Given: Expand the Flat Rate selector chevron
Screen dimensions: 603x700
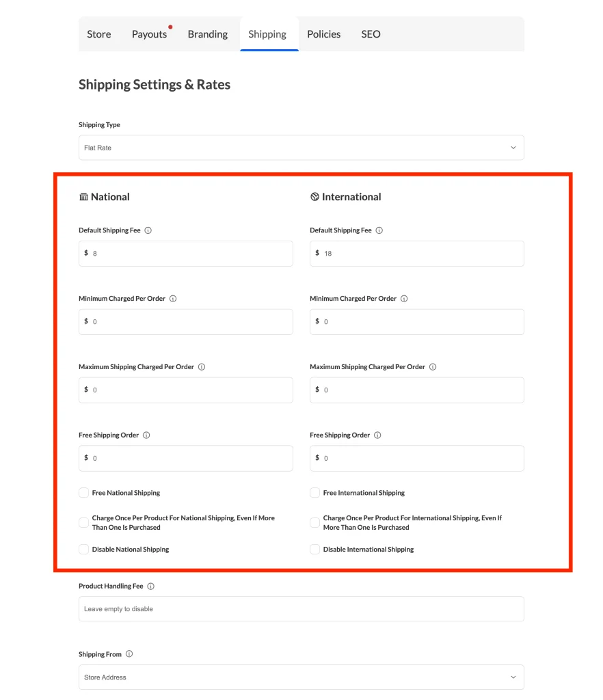Looking at the screenshot, I should (513, 147).
